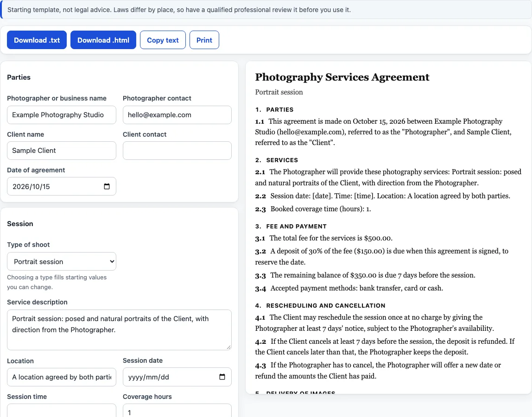The width and height of the screenshot is (532, 417).
Task: Click the Session date yyyy/mm/dd placeholder
Action: pos(149,377)
